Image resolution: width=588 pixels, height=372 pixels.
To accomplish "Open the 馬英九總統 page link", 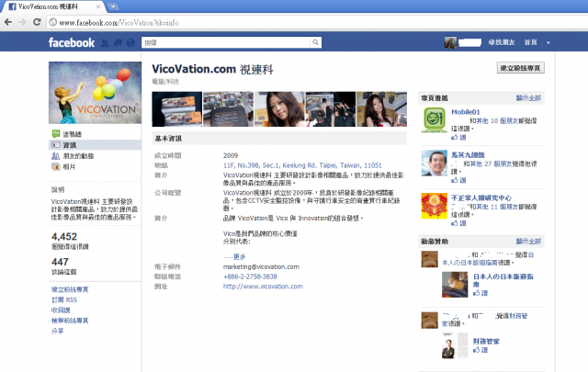I will (468, 155).
